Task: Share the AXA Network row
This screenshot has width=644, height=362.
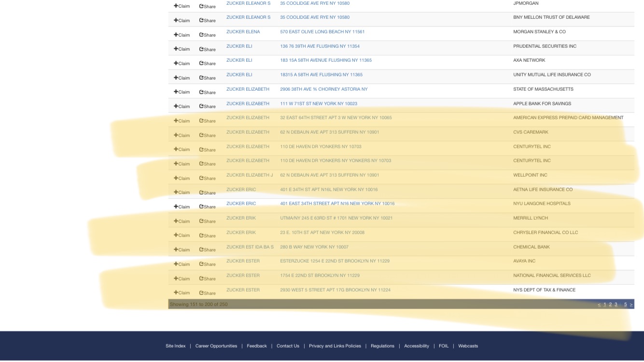Action: click(x=208, y=64)
